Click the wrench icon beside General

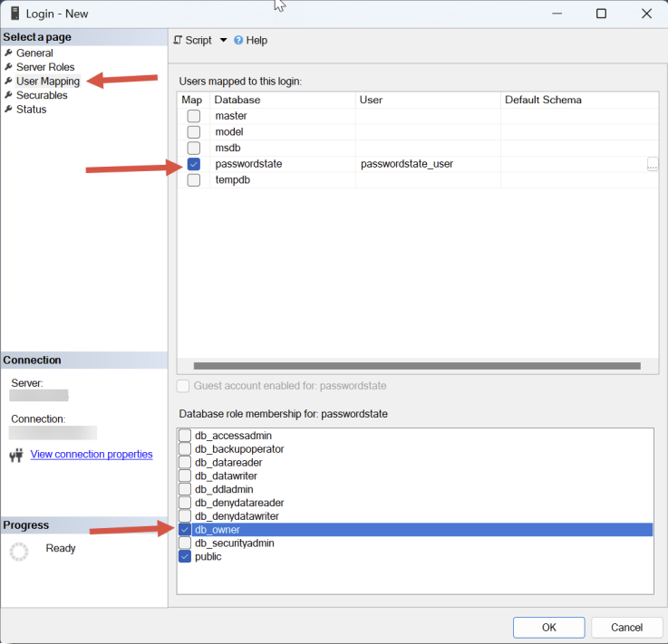tap(8, 53)
